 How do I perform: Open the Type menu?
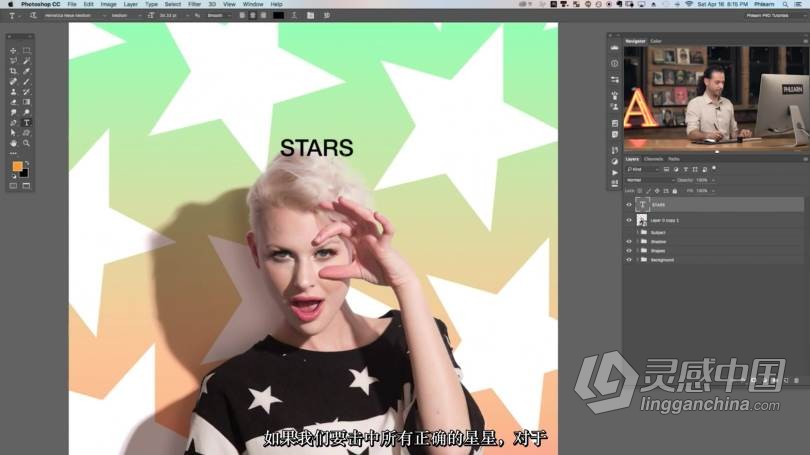click(151, 4)
